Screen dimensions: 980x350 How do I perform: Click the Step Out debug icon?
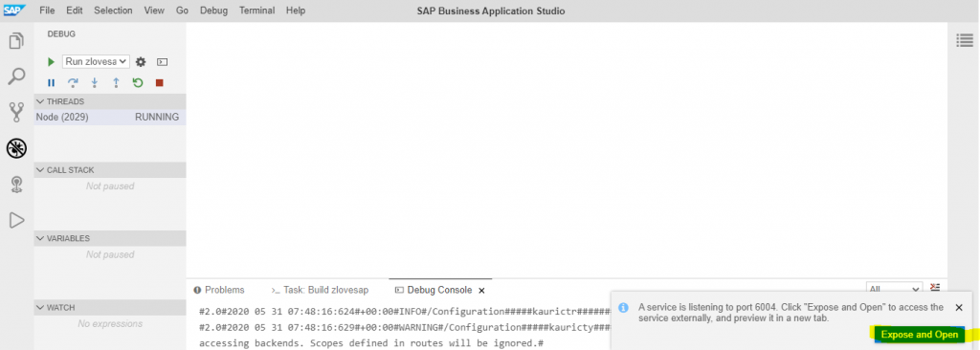pos(116,82)
